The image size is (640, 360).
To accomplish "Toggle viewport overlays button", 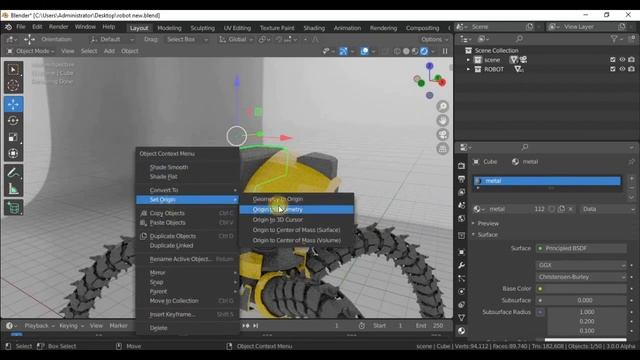I will coord(364,51).
